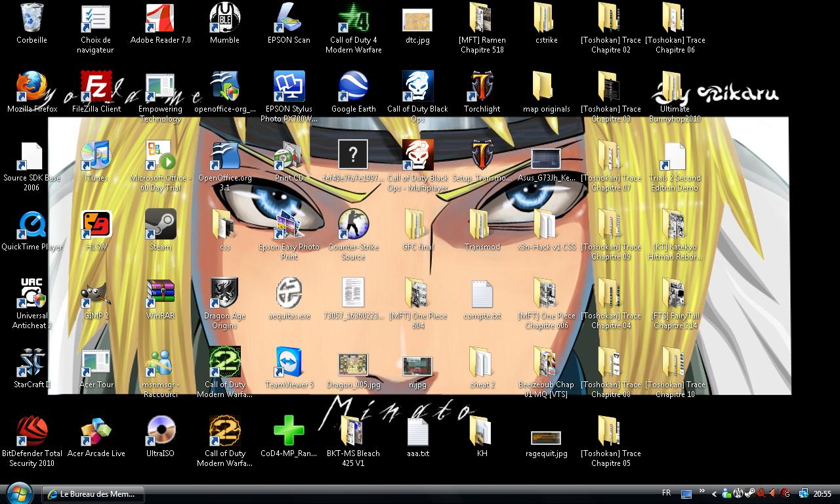
Task: Select the Acer Arcade Live icon
Action: click(96, 431)
